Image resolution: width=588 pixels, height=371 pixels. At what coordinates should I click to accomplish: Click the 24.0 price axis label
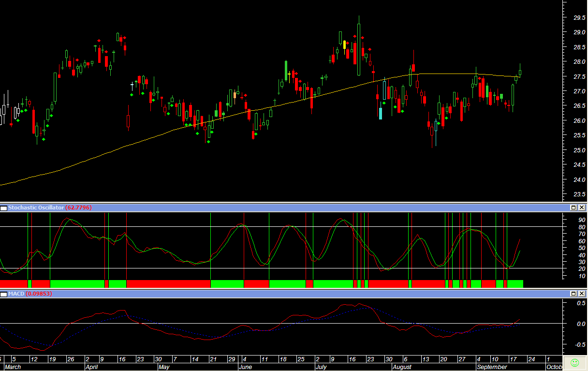(579, 179)
